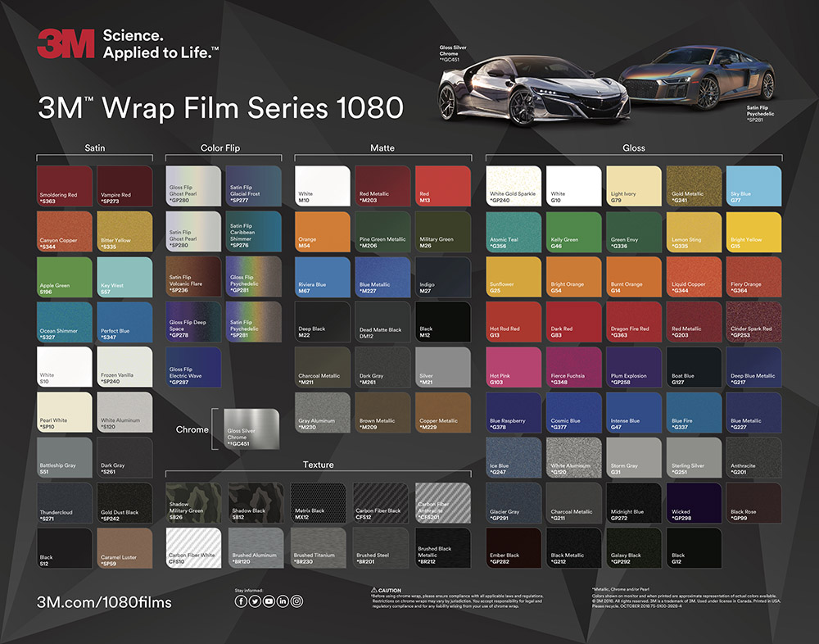Pick the Satin Flip Volcanic Flare swatch
This screenshot has width=819, height=644.
pos(193,277)
